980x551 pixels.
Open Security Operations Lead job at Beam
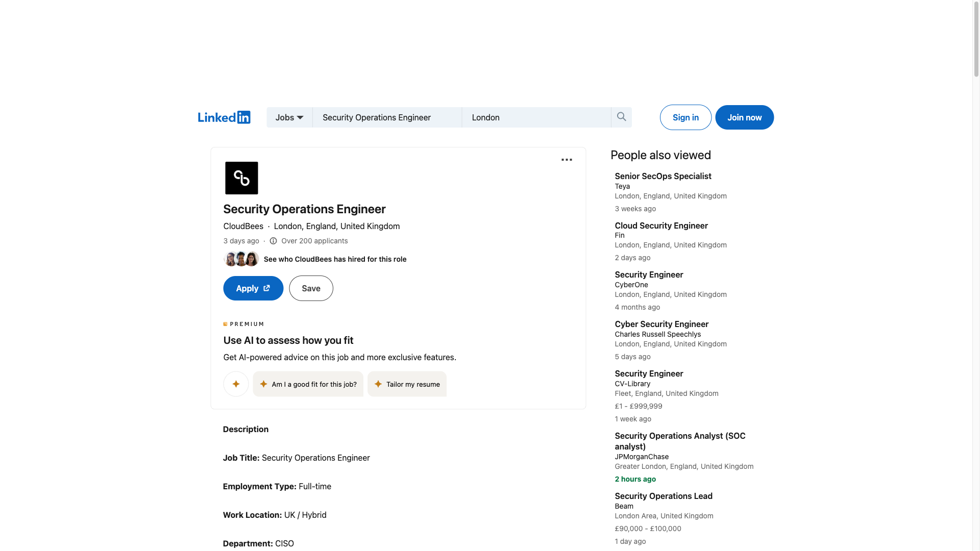[664, 496]
